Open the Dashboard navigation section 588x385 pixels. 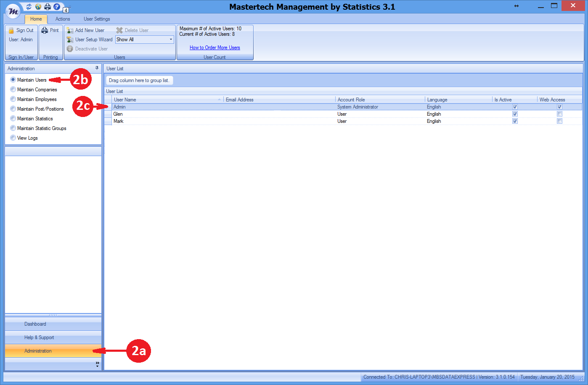click(x=53, y=324)
